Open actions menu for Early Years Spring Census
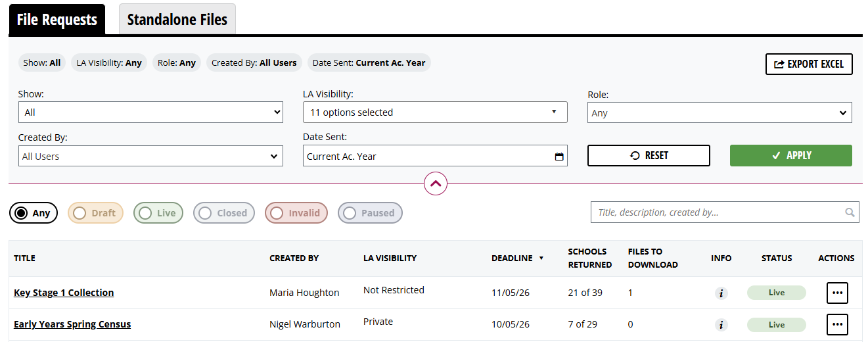Viewport: 868px width, 342px height. coord(837,324)
